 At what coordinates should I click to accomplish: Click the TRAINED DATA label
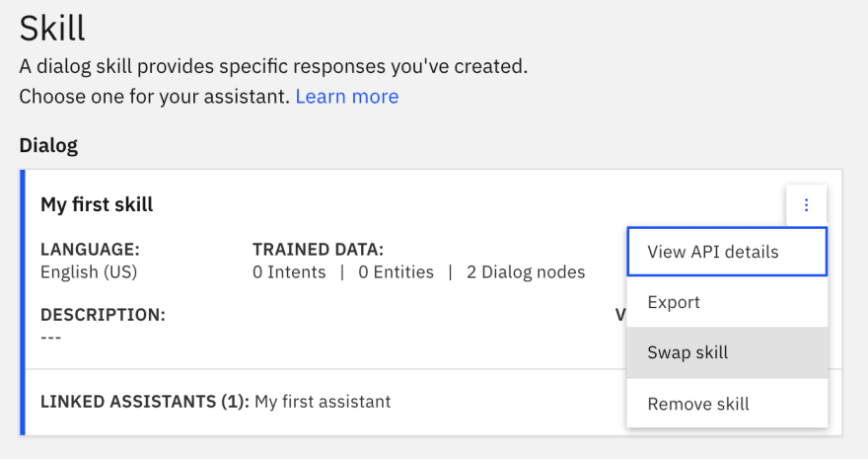[318, 249]
